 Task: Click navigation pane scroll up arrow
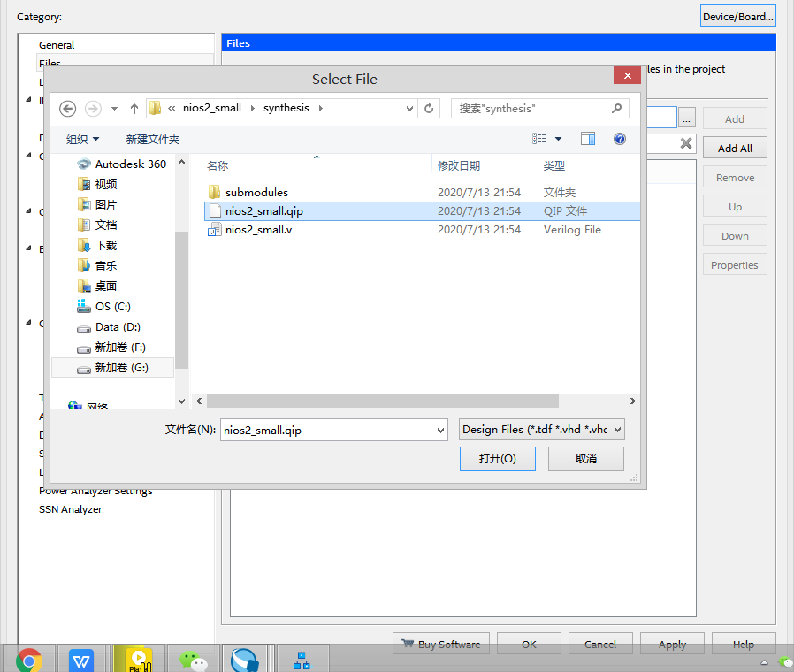pos(182,163)
